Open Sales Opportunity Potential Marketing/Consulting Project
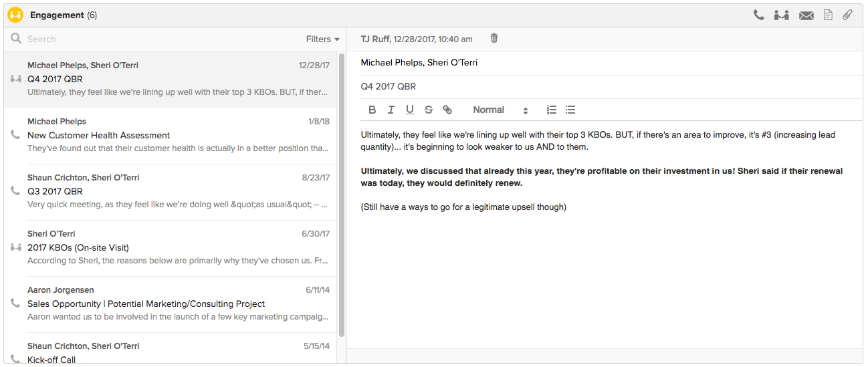The image size is (868, 367). 171,304
